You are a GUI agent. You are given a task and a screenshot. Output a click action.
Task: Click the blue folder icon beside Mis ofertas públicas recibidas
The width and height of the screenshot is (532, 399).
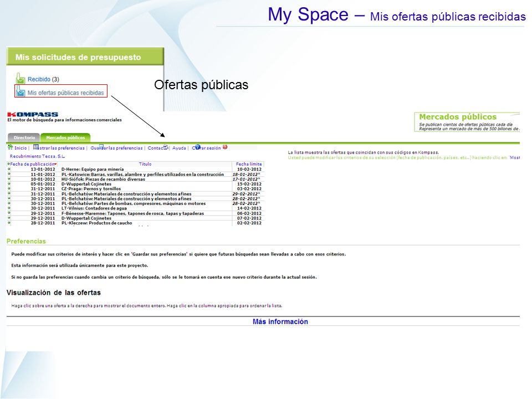pyautogui.click(x=21, y=91)
